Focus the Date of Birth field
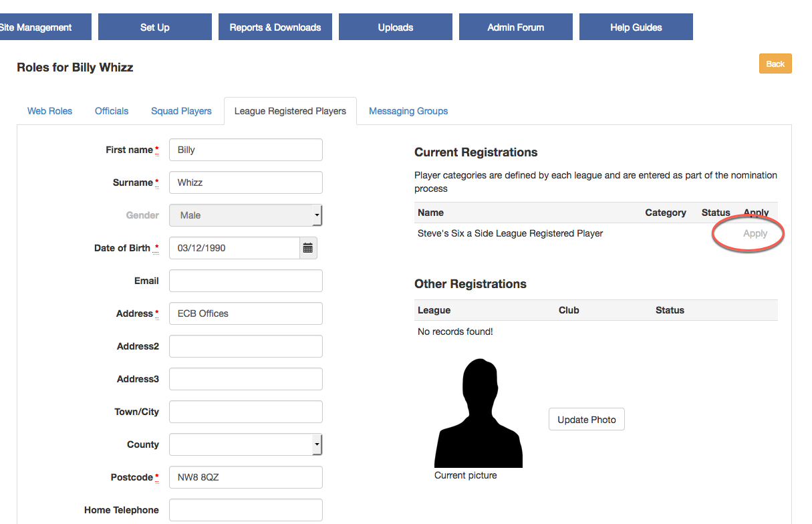The image size is (812, 524). pyautogui.click(x=235, y=248)
